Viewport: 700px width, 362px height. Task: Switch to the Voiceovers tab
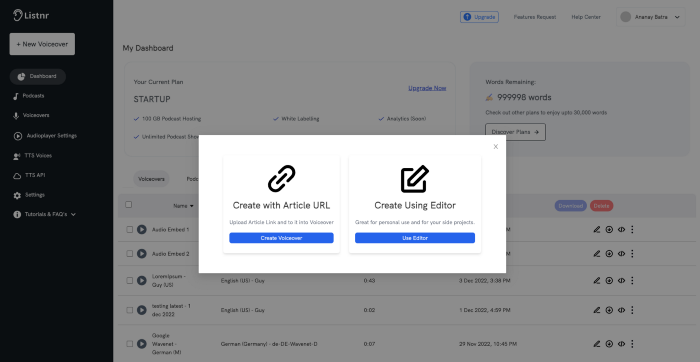(x=151, y=179)
